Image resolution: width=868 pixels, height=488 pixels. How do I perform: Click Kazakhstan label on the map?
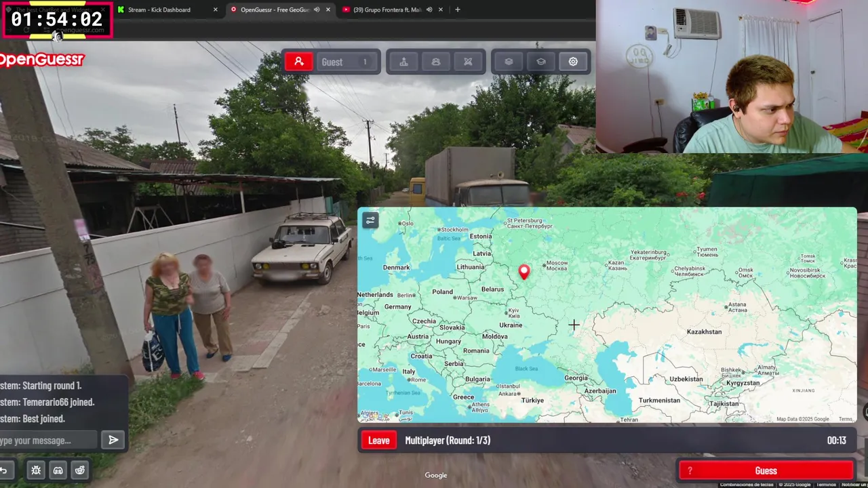[x=704, y=331]
